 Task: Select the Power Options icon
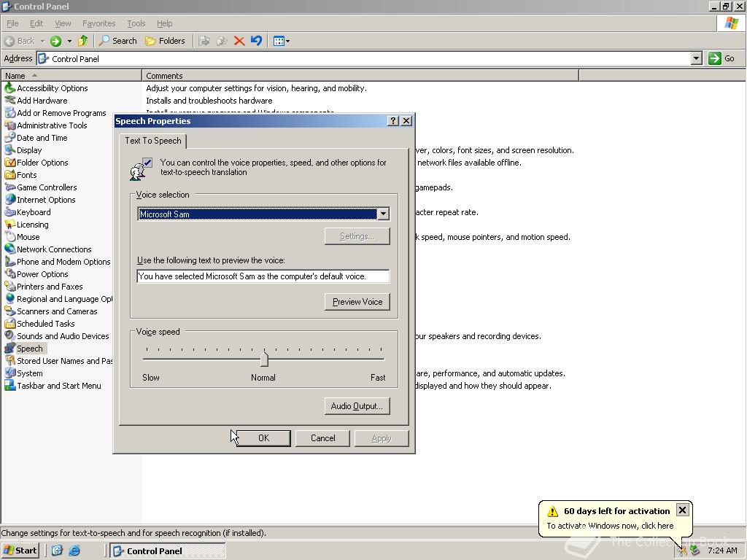coord(10,274)
